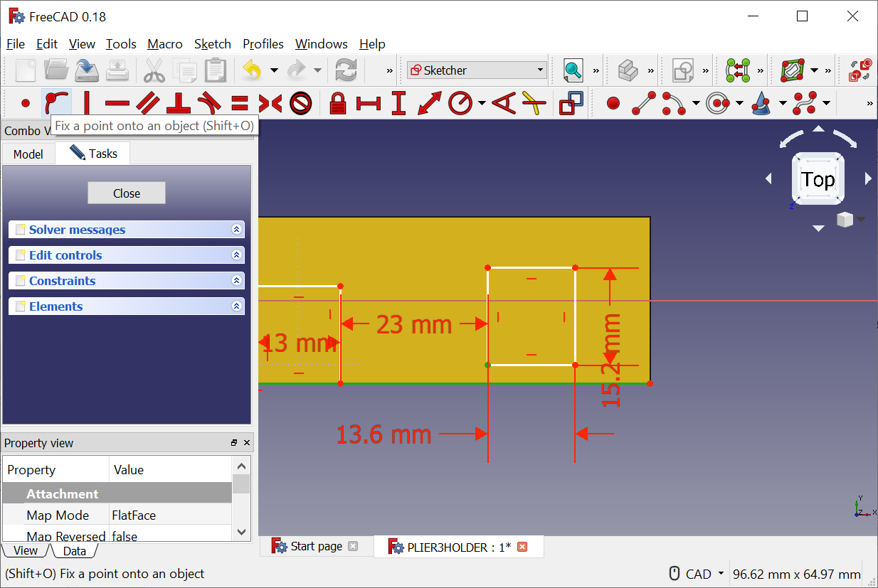The height and width of the screenshot is (588, 878).
Task: Switch to the Data property tab
Action: pos(74,551)
